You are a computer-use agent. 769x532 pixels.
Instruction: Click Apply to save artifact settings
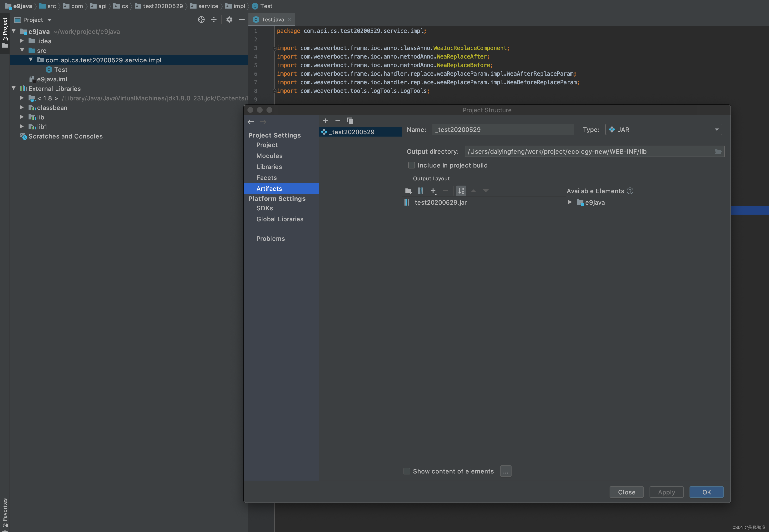pos(666,492)
